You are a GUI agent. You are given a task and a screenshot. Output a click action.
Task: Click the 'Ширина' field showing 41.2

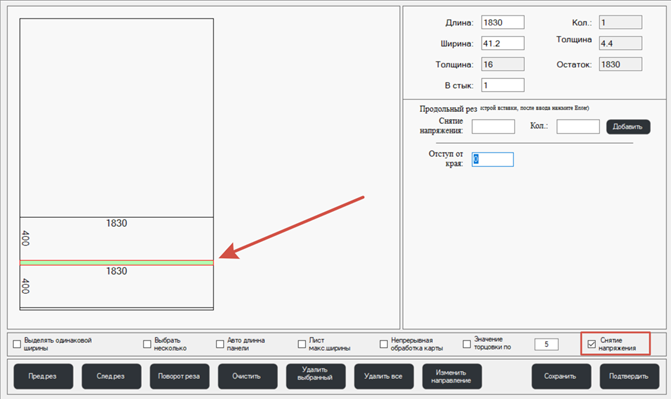502,43
